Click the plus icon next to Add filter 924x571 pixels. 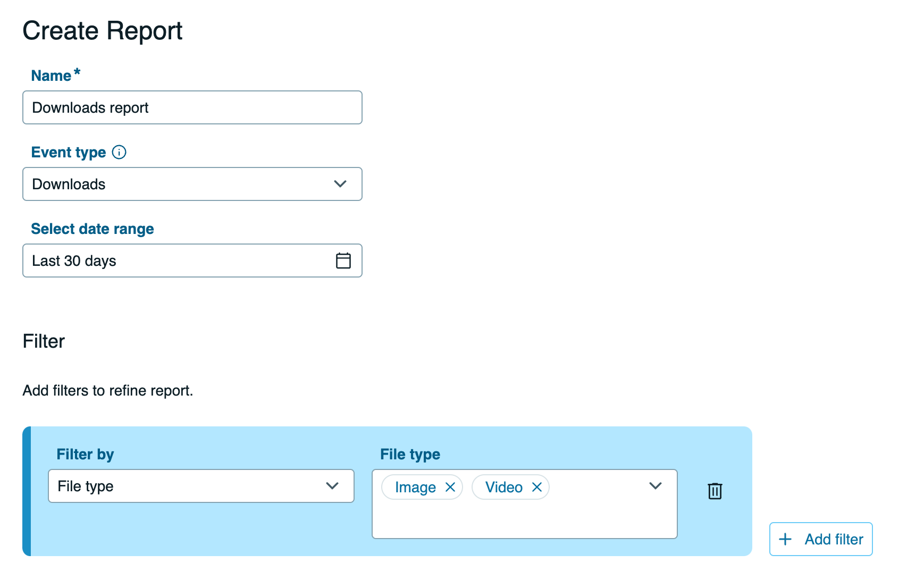[x=785, y=539]
